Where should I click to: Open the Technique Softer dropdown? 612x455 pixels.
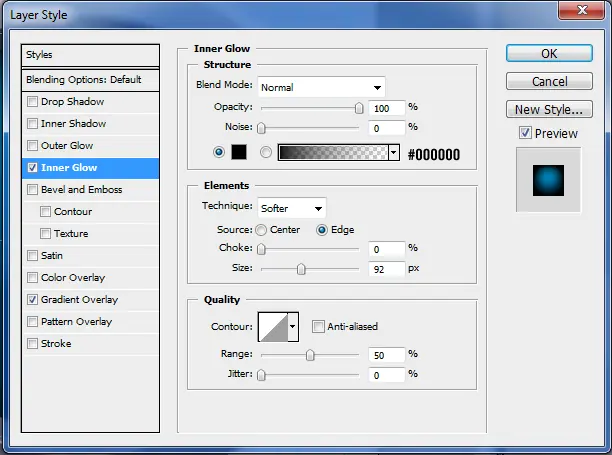tap(292, 208)
